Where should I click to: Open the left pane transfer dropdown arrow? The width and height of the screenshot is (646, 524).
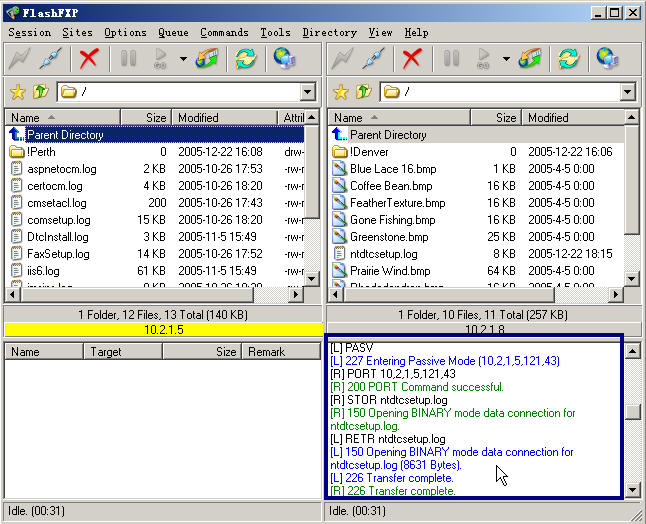[183, 59]
